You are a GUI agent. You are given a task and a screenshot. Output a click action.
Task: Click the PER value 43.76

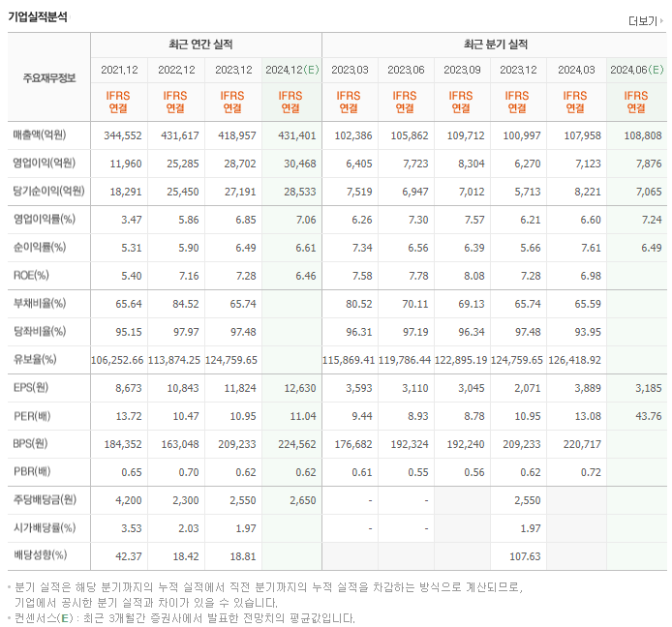pyautogui.click(x=649, y=416)
